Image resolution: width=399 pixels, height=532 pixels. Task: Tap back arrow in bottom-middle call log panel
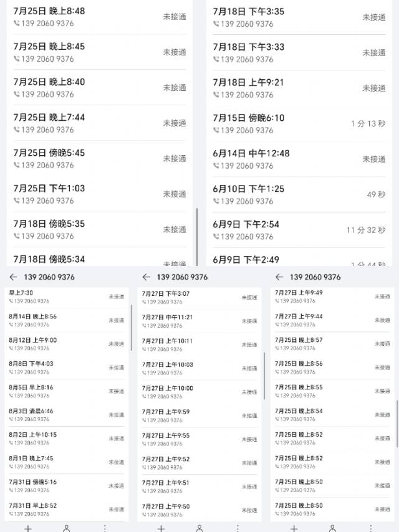(147, 277)
